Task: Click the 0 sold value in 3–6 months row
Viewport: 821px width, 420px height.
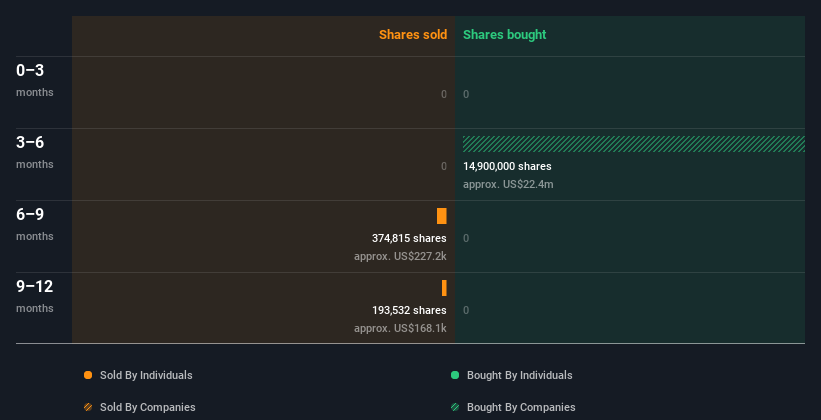Action: tap(444, 166)
